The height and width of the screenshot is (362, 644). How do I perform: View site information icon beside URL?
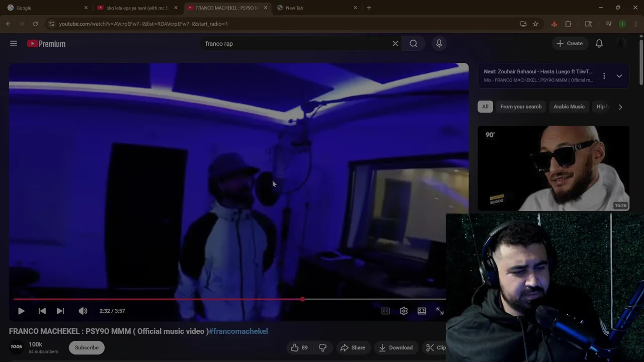pos(51,24)
